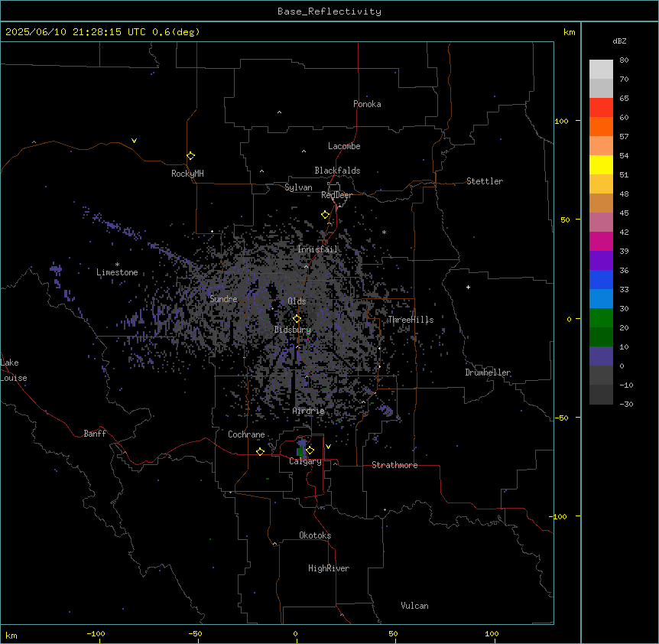659x644 pixels.
Task: Choose the purple 39-36 dBZ legend swatch
Action: 601,261
